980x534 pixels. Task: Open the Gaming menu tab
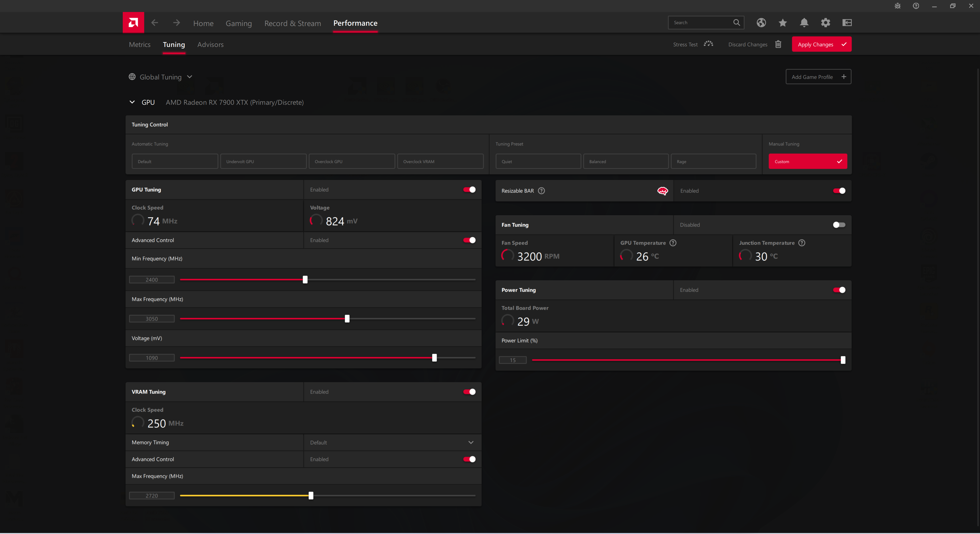[x=239, y=23]
